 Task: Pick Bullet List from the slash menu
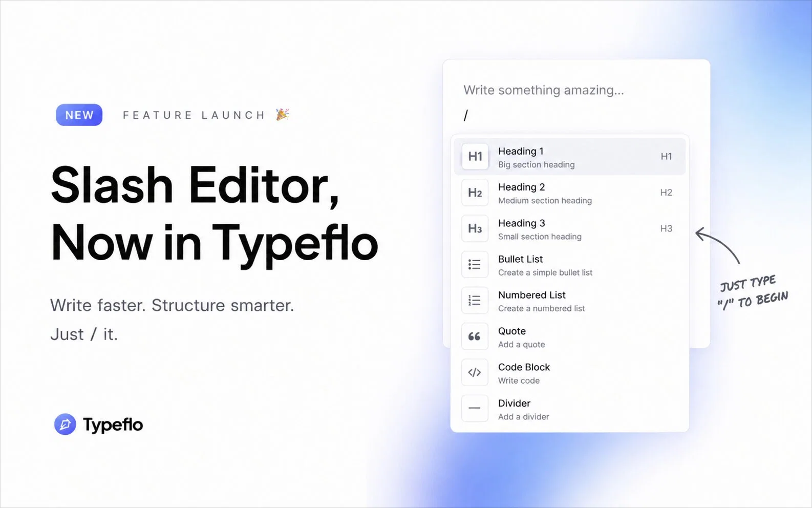569,265
